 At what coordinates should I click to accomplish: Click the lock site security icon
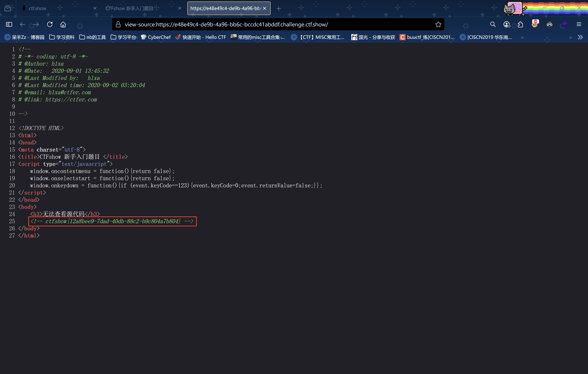click(118, 25)
